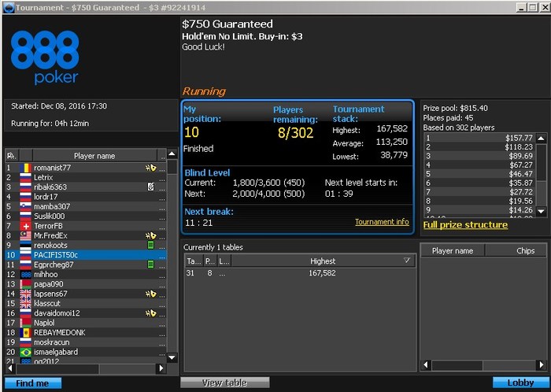Image resolution: width=551 pixels, height=392 pixels.
Task: Click the Players remaining 8/302 value
Action: coord(295,133)
